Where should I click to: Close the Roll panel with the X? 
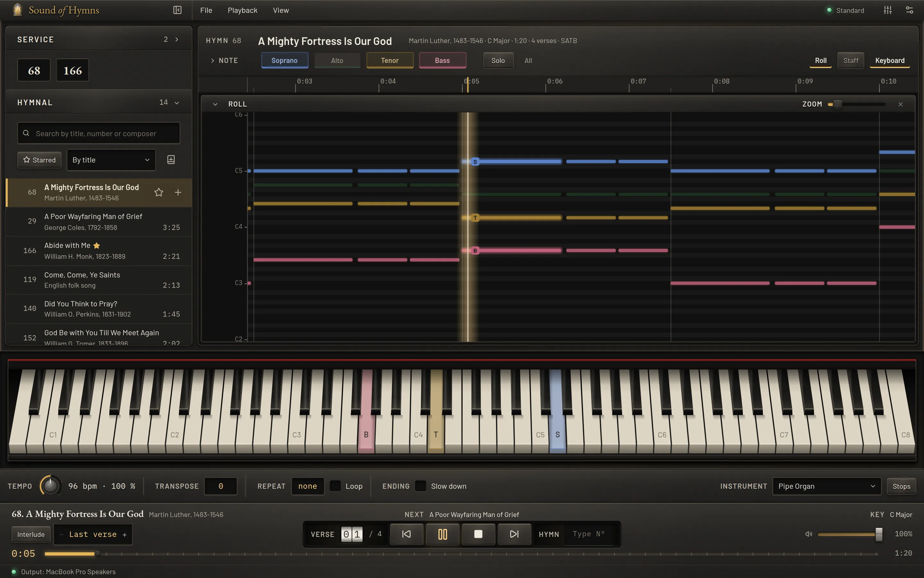(x=900, y=104)
